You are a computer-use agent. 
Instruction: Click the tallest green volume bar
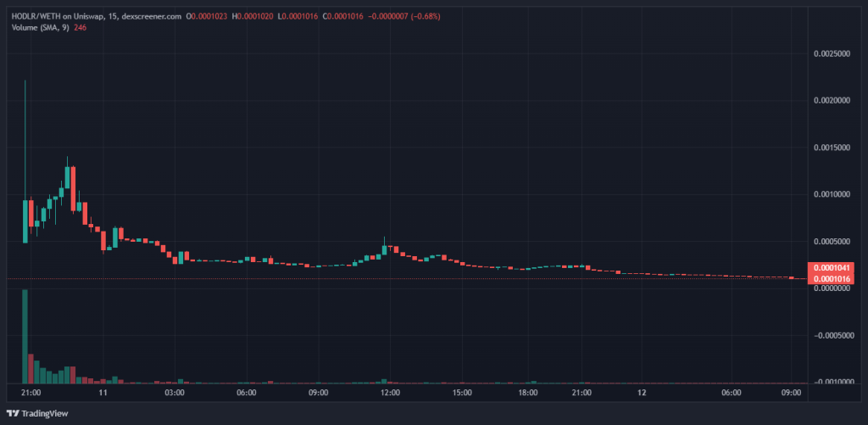point(25,335)
